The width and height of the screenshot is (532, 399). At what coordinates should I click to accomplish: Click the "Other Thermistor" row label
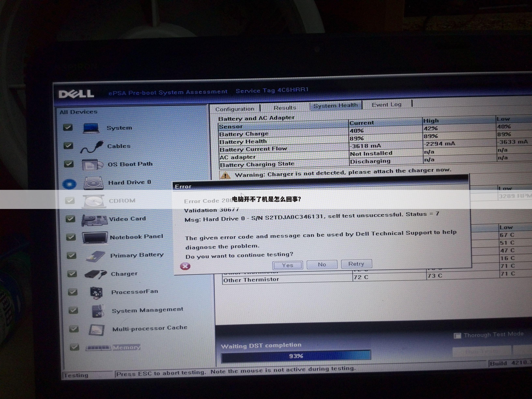[x=251, y=280]
